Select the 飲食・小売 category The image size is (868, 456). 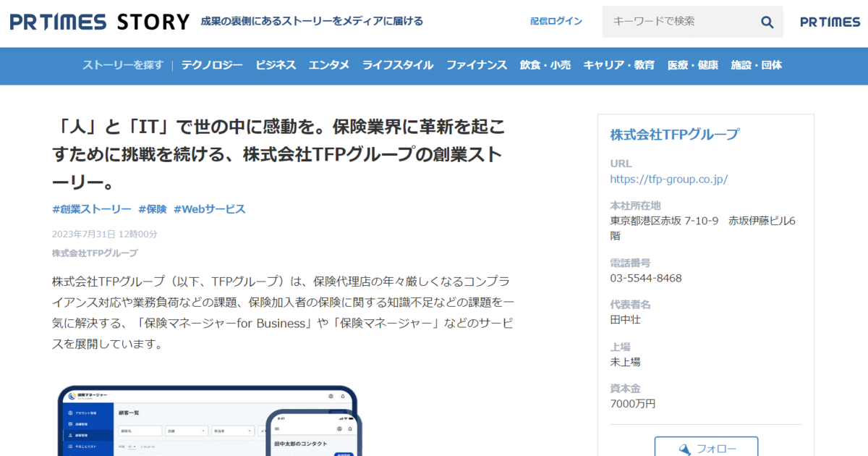click(545, 65)
